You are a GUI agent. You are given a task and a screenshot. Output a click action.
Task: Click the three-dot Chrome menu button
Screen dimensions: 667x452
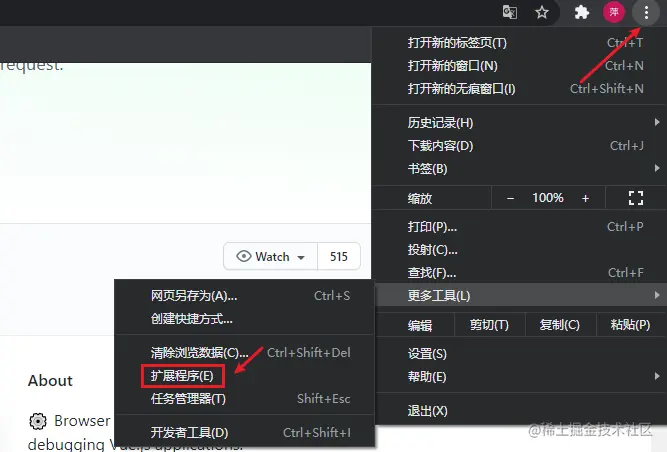[646, 12]
